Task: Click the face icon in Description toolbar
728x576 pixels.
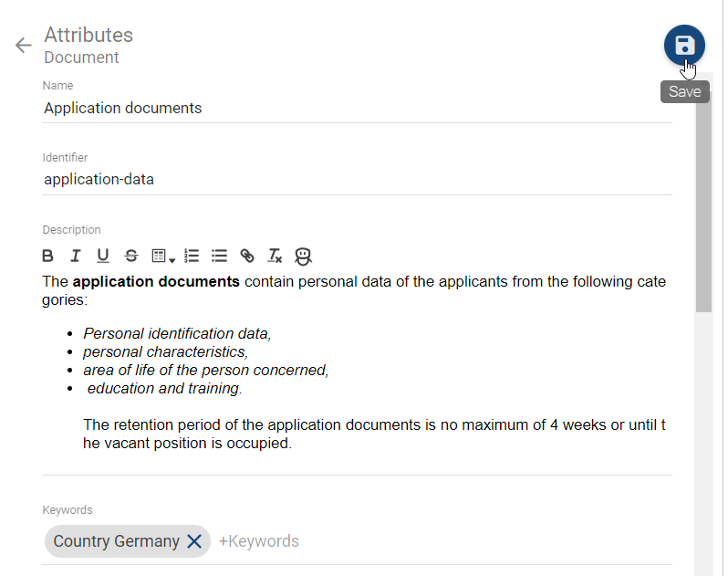Action: coord(303,256)
